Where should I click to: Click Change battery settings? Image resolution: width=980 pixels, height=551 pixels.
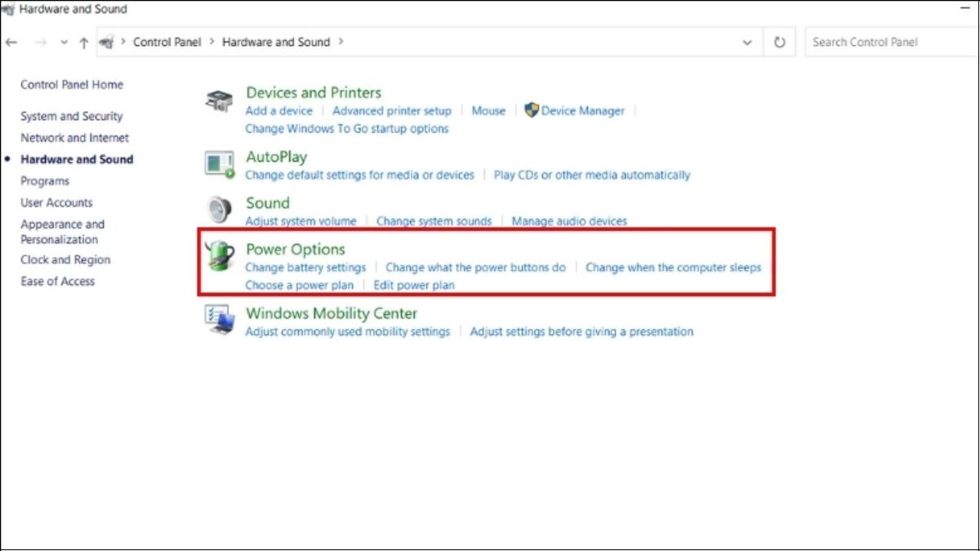point(305,268)
